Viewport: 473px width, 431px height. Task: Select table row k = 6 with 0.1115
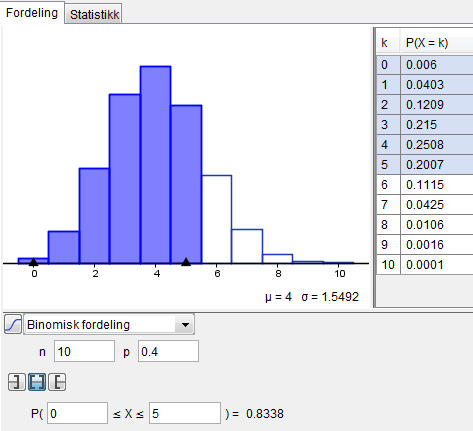[x=425, y=185]
